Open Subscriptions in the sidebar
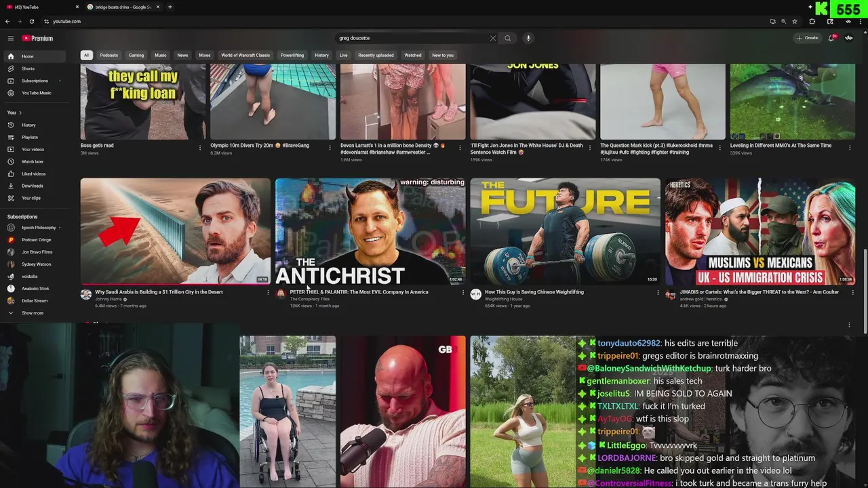This screenshot has width=868, height=488. (34, 81)
